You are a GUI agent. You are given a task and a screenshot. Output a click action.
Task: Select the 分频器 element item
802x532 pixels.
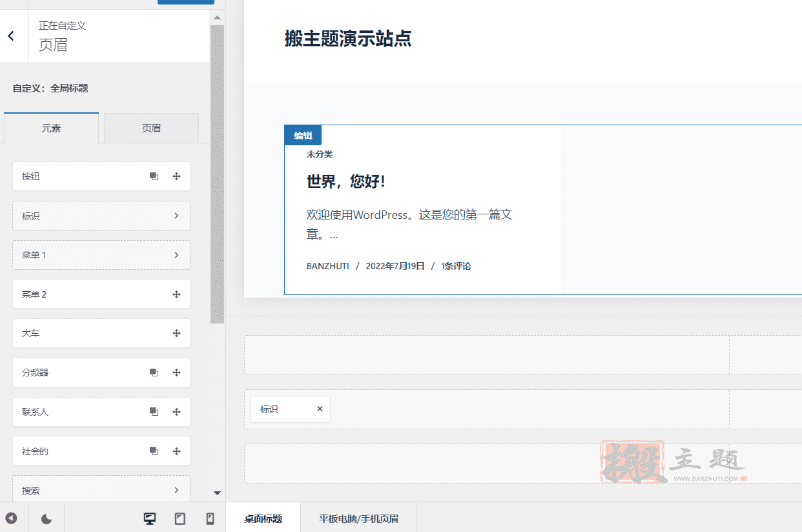pos(101,373)
